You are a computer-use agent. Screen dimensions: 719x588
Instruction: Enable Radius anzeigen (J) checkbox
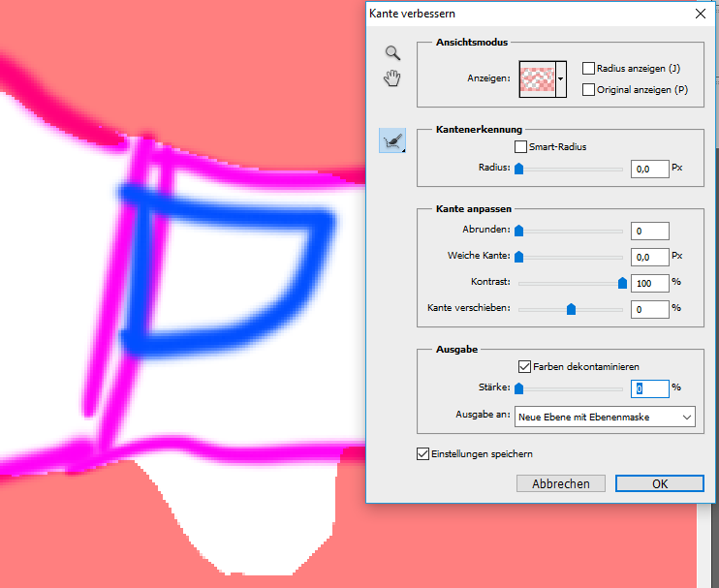[x=588, y=68]
